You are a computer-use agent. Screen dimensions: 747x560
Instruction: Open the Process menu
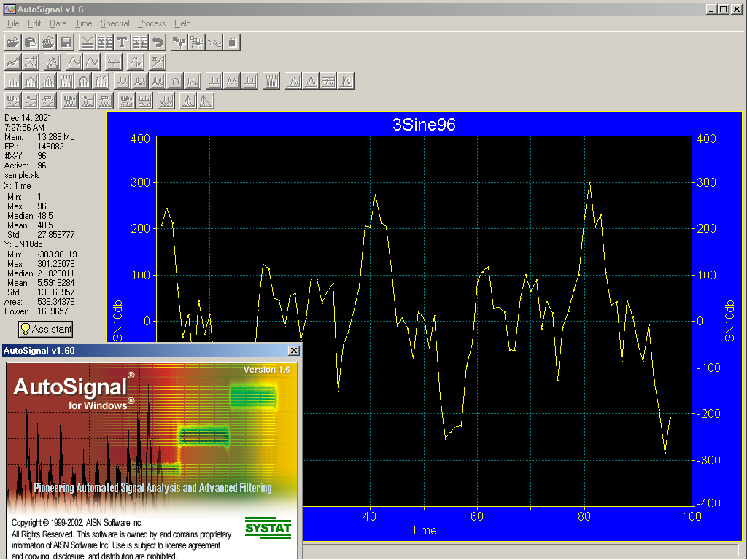click(x=152, y=23)
